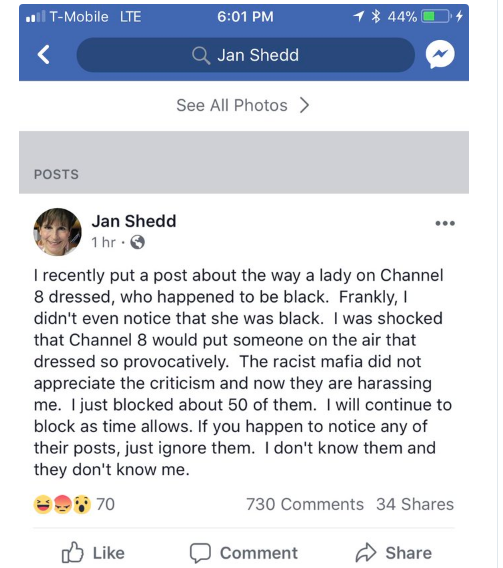Open the See All Photos link

[x=243, y=105]
